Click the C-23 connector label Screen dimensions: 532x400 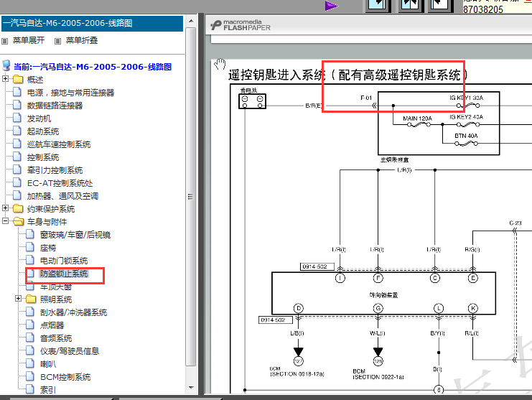click(515, 223)
